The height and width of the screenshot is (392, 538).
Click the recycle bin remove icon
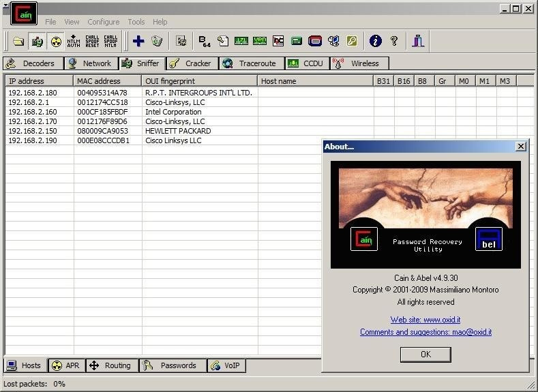(157, 42)
